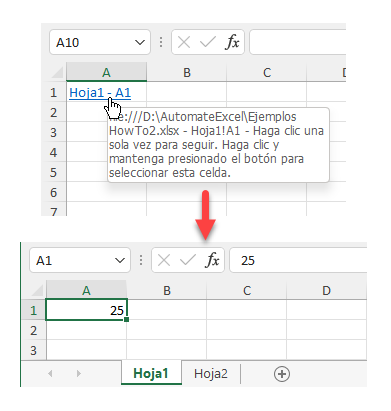
Task: Select row 3 header in upper sheet
Action: pyautogui.click(x=54, y=132)
